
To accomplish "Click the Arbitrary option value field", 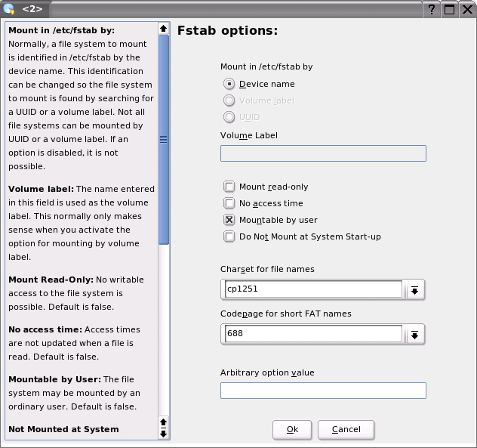I will [x=323, y=391].
